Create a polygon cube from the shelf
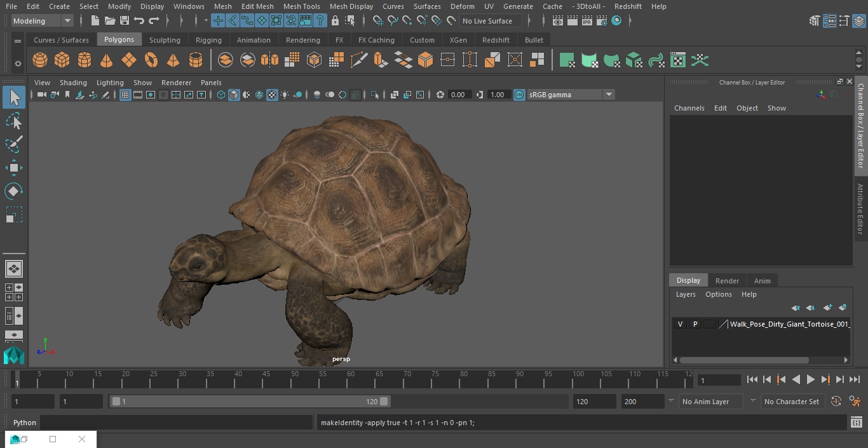Viewport: 868px width, 448px height. coord(62,60)
